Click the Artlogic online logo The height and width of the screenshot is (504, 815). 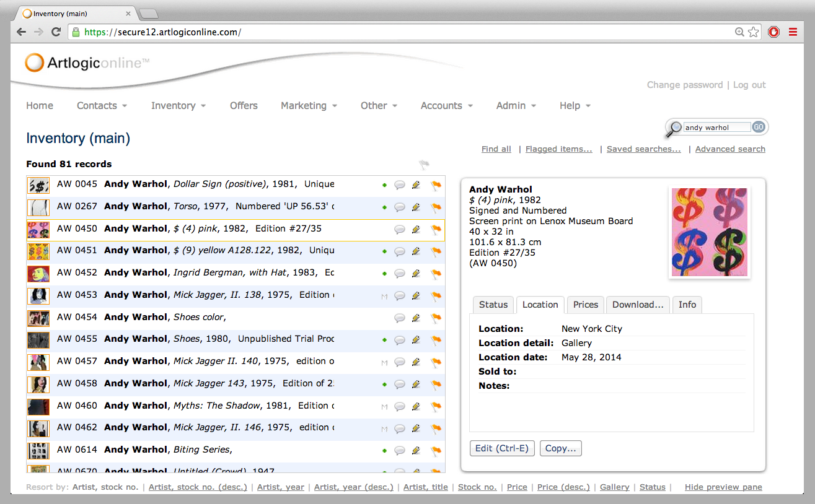(x=87, y=63)
